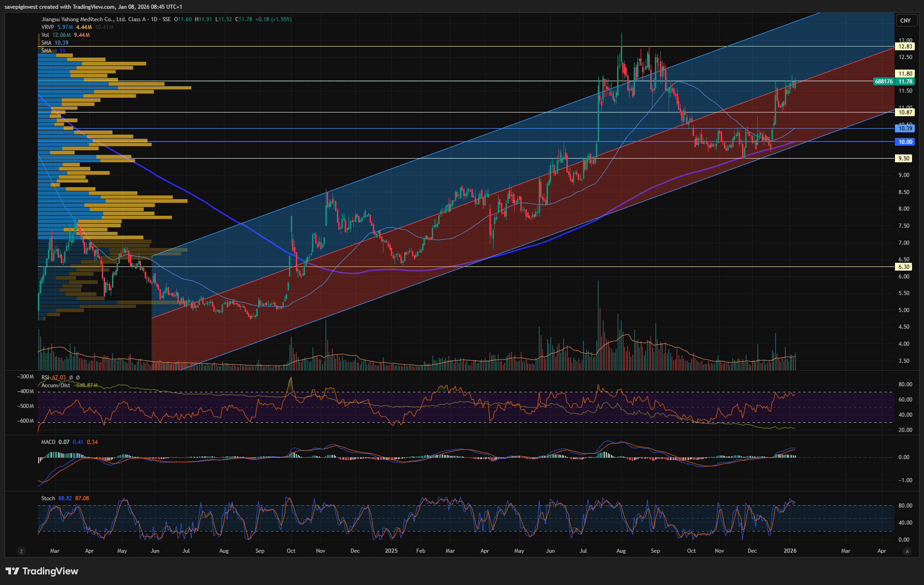Click the blue 10.00 price label
Screen dimensions: 924x585
[x=905, y=142]
